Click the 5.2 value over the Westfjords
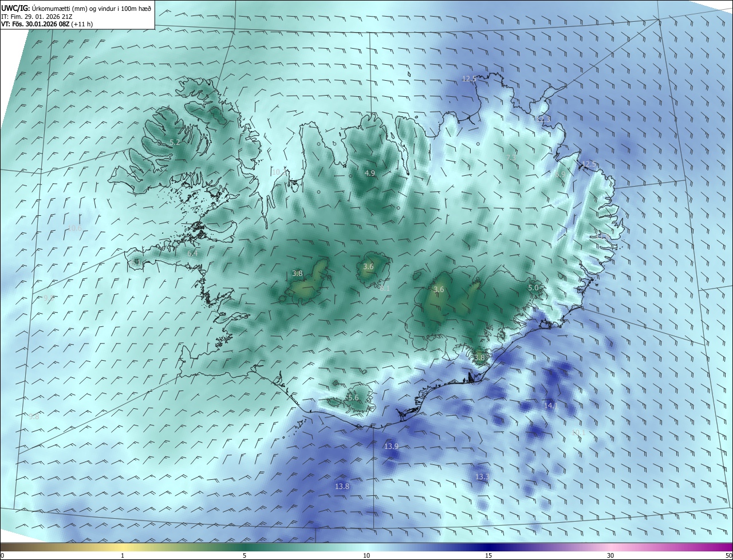This screenshot has width=733, height=560. (175, 142)
